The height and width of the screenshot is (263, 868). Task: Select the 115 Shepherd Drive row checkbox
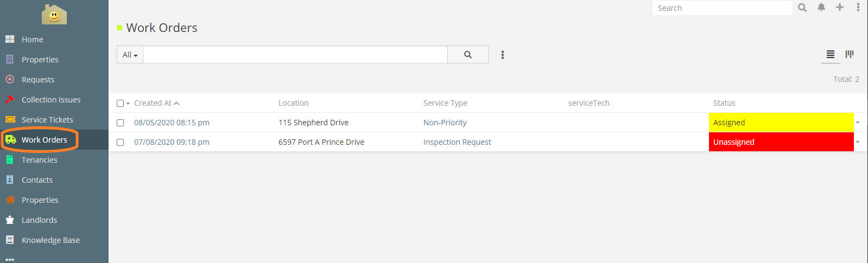121,123
